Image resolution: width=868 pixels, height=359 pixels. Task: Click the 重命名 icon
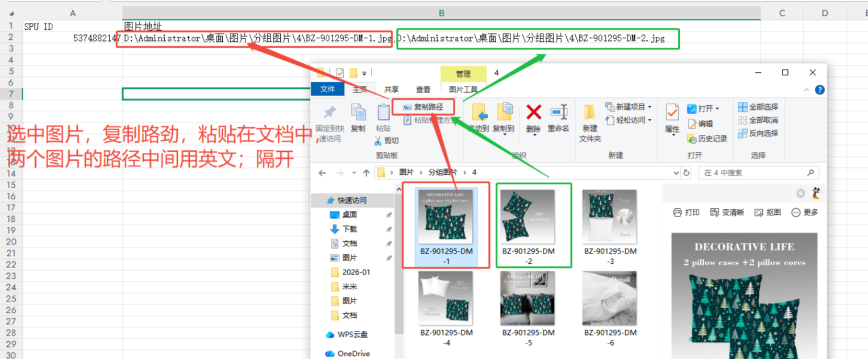tap(559, 112)
